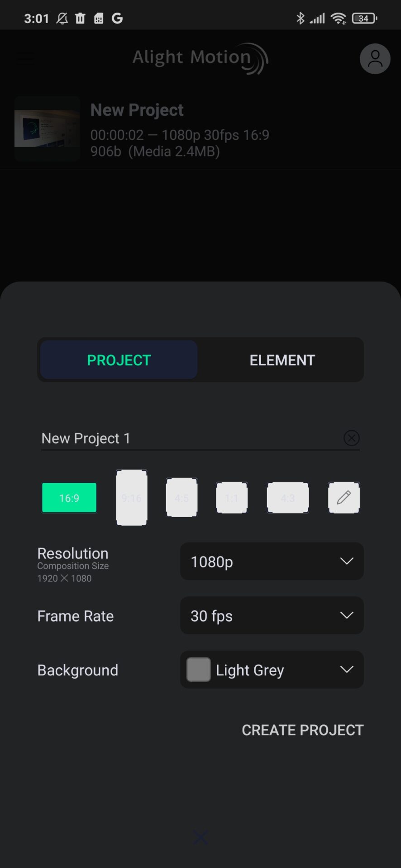Image resolution: width=401 pixels, height=868 pixels.
Task: Open the hamburger menu icon
Action: point(25,59)
